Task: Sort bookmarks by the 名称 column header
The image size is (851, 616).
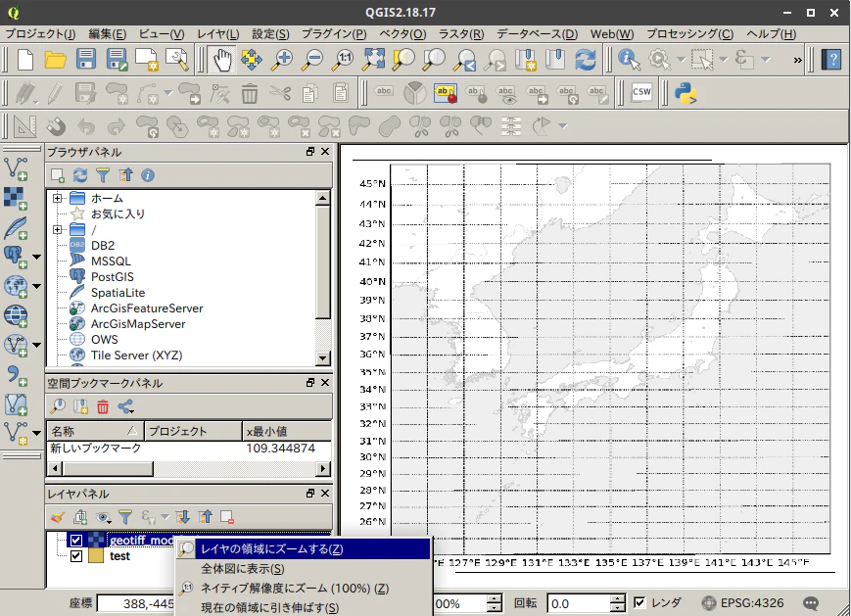Action: pos(95,431)
